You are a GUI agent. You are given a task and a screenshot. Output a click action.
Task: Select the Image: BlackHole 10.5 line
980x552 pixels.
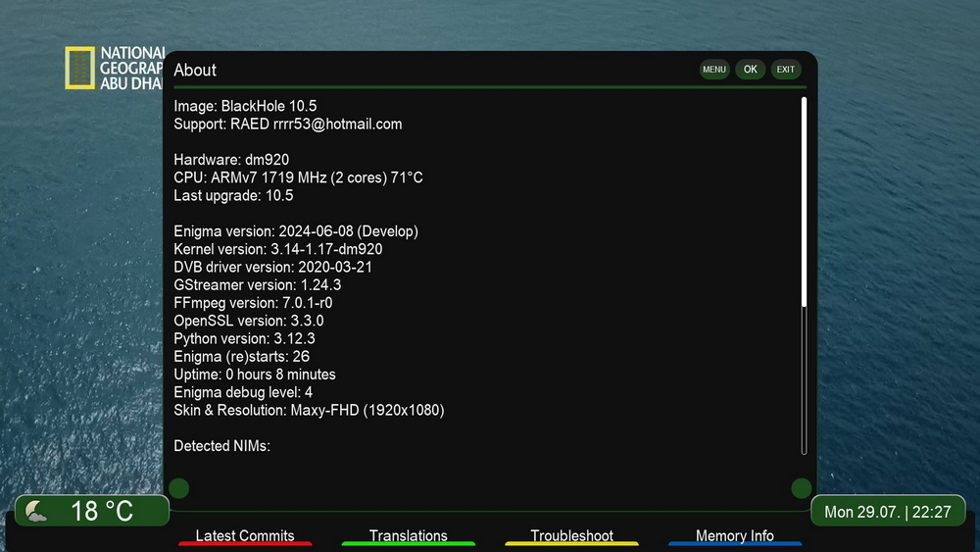click(x=245, y=106)
